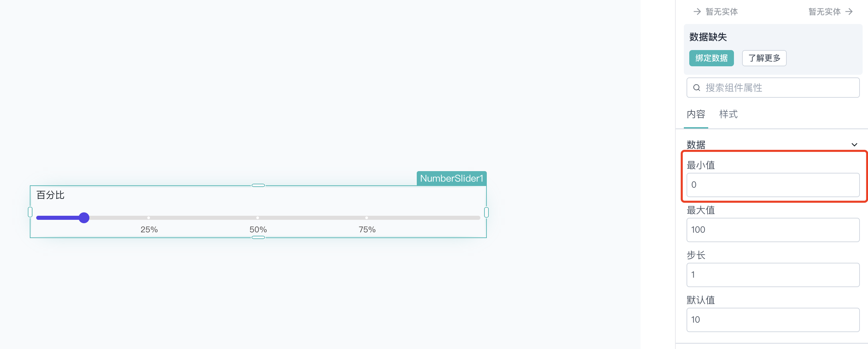
Task: Click the 50% mark on slider track
Action: 258,218
